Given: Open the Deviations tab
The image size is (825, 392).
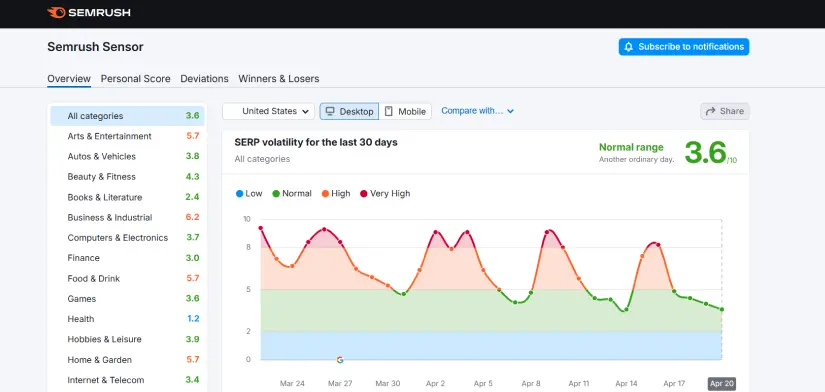Looking at the screenshot, I should [205, 79].
